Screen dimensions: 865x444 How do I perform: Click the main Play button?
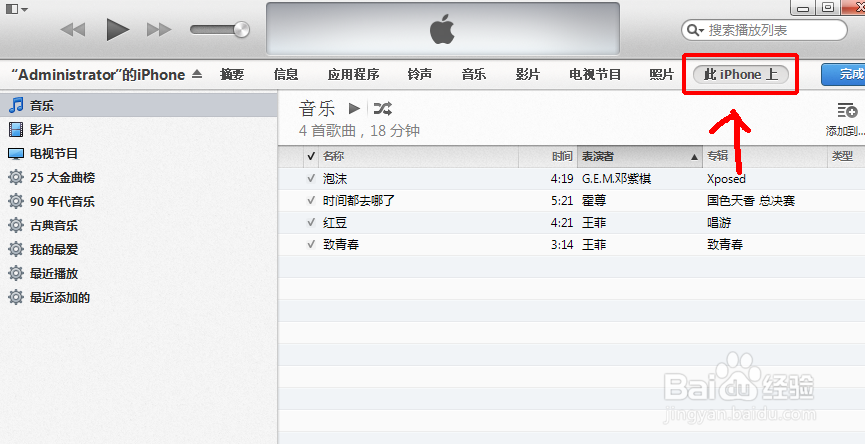117,29
